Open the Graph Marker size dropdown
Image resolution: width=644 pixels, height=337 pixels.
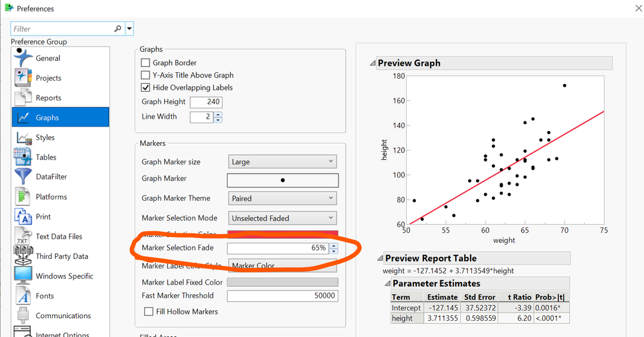click(282, 161)
